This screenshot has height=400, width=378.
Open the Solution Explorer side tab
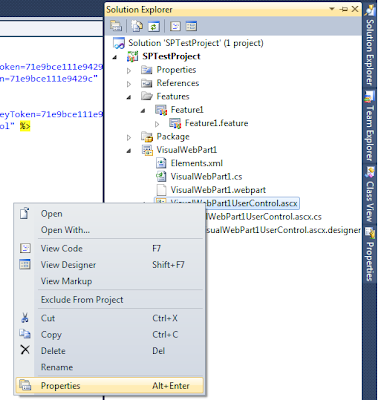point(369,46)
